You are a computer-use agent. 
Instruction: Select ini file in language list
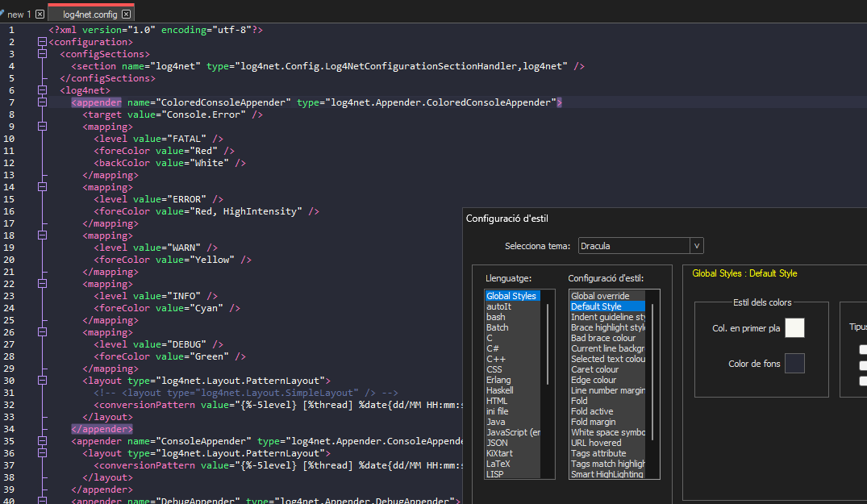click(x=513, y=412)
